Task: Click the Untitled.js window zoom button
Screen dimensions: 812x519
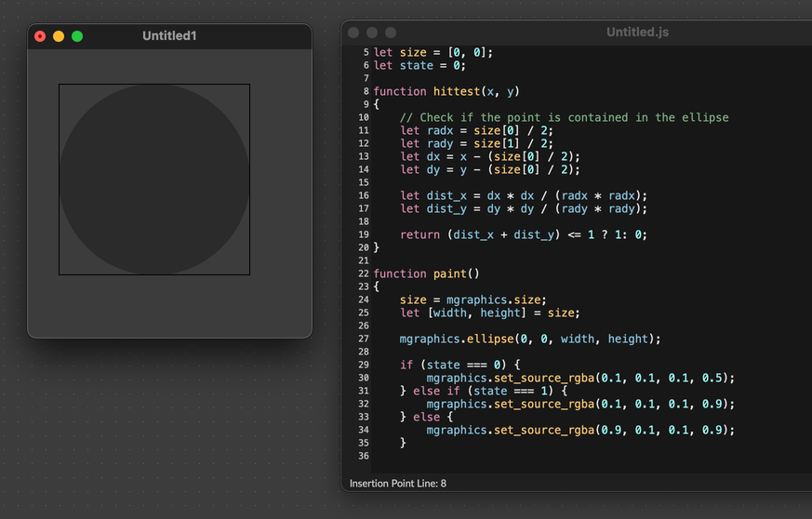Action: tap(391, 33)
